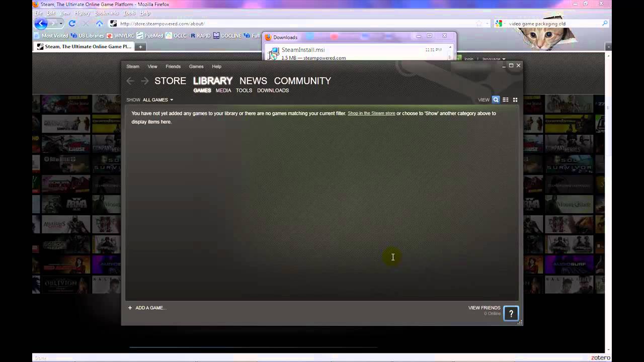Click 'Shop in the Steam store' link
Image resolution: width=644 pixels, height=362 pixels.
pyautogui.click(x=371, y=114)
